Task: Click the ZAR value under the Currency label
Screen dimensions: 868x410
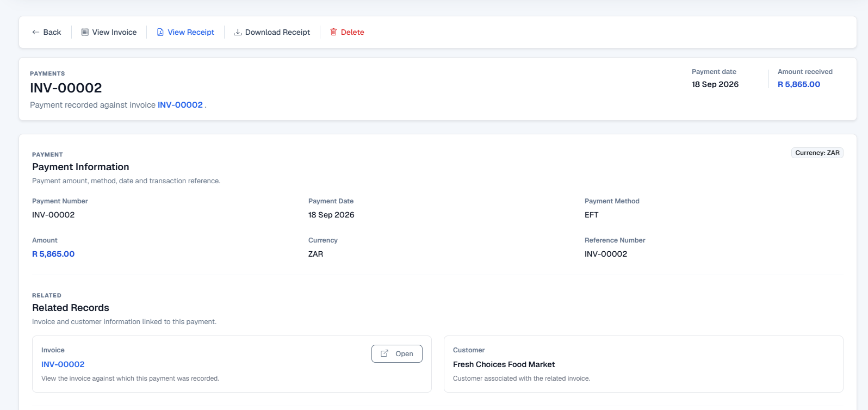Action: pyautogui.click(x=316, y=254)
